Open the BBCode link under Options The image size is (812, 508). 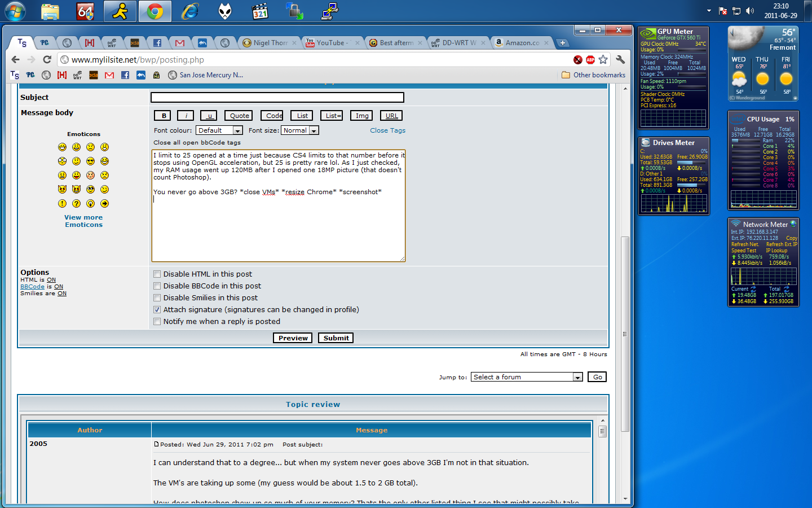(x=32, y=287)
